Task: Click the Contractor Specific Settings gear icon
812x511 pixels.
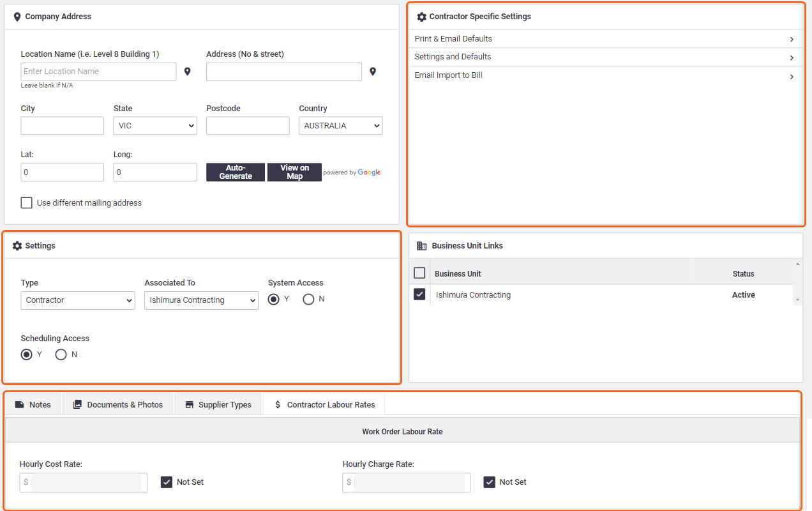Action: pyautogui.click(x=421, y=17)
